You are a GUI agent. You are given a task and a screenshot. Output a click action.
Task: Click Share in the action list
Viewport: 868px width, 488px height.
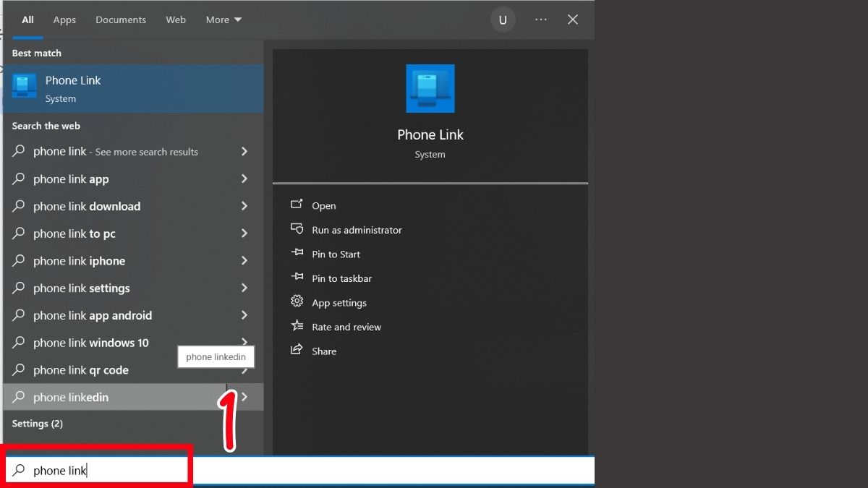coord(324,351)
